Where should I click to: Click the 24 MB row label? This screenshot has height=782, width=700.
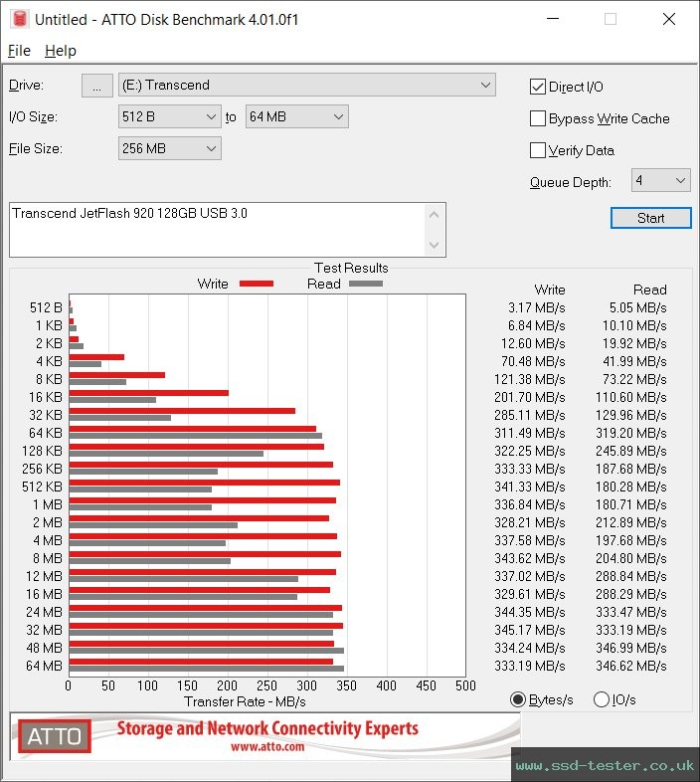[x=44, y=612]
